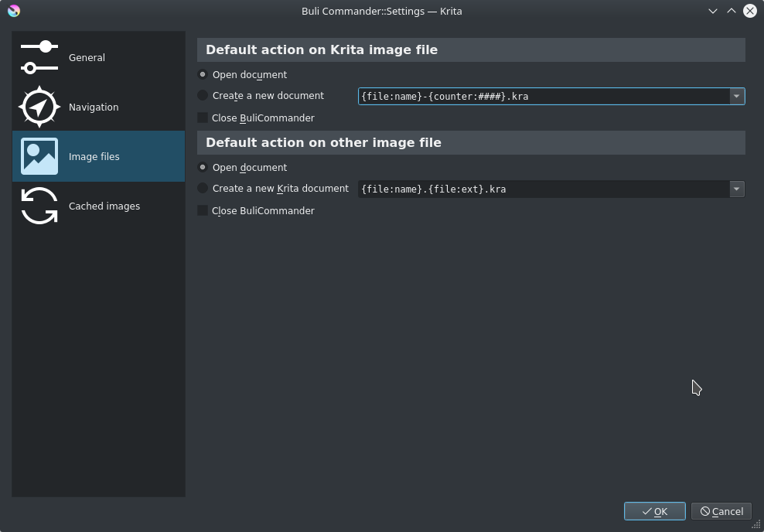764x532 pixels.
Task: Expand the {counter:####} filename pattern dropdown
Action: 737,97
